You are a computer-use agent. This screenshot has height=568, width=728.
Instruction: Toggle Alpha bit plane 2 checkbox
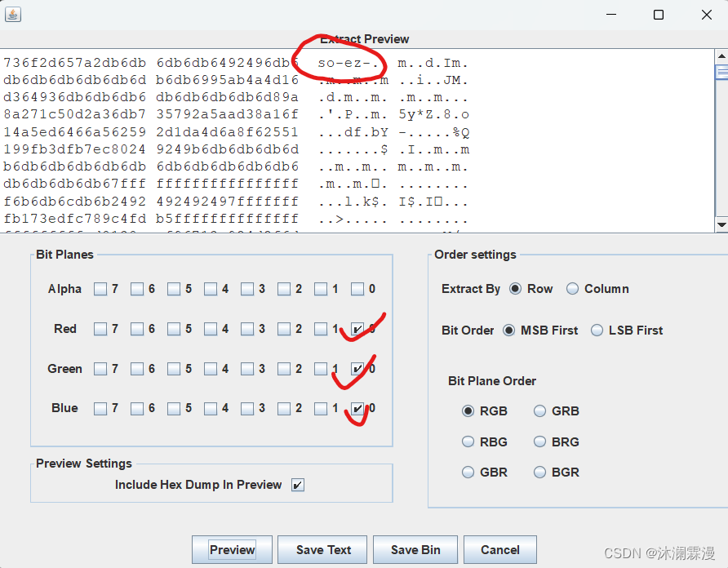click(284, 290)
